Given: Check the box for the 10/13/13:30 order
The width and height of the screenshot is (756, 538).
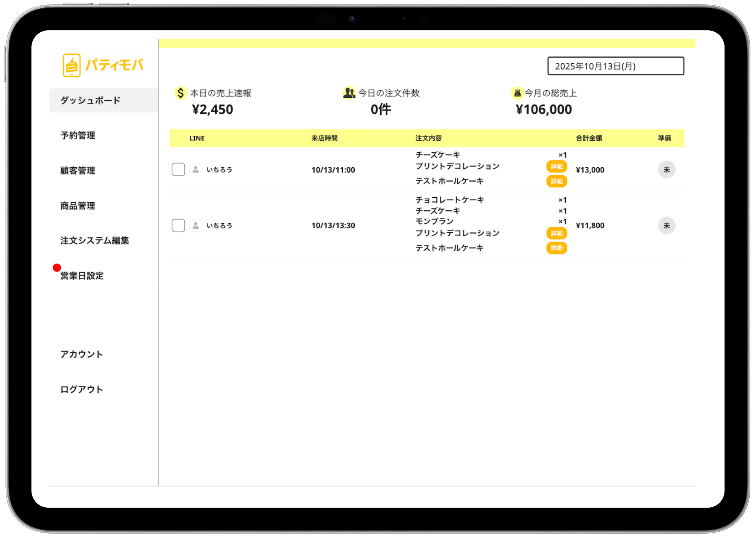Looking at the screenshot, I should (178, 225).
